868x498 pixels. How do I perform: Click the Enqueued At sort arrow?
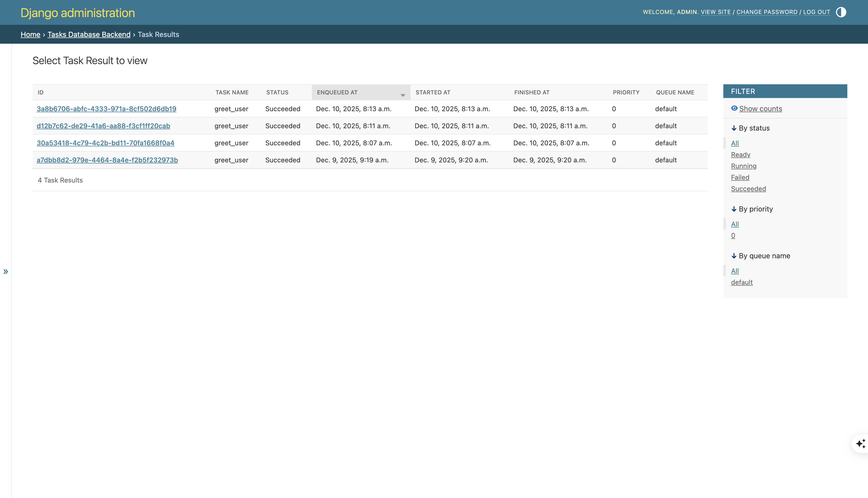[402, 95]
